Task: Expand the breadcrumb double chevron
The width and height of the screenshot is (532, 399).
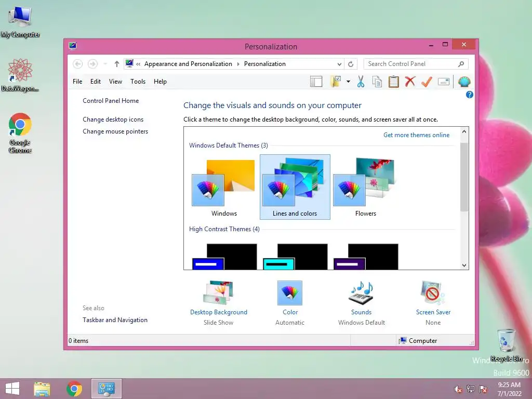Action: pos(138,64)
